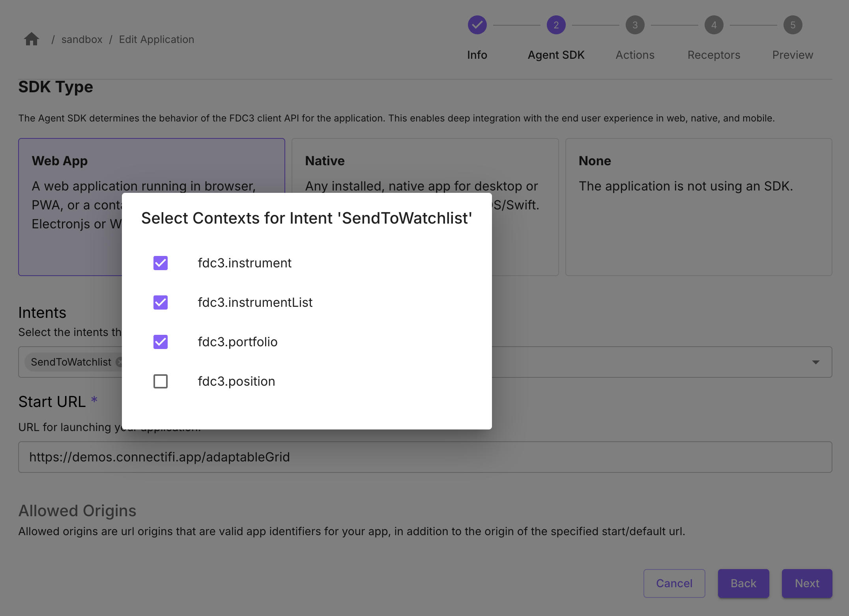Click the fdc3.position label text
Screen dimensions: 849x616
point(236,381)
